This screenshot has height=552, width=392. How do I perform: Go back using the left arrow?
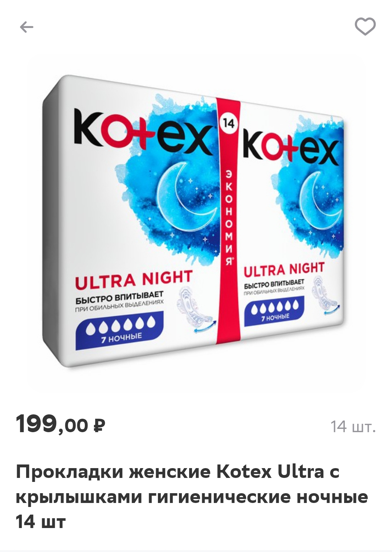[x=26, y=27]
